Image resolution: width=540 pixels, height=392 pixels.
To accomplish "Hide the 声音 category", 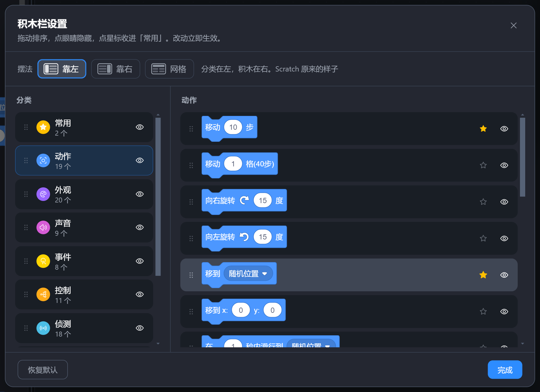I will point(140,227).
